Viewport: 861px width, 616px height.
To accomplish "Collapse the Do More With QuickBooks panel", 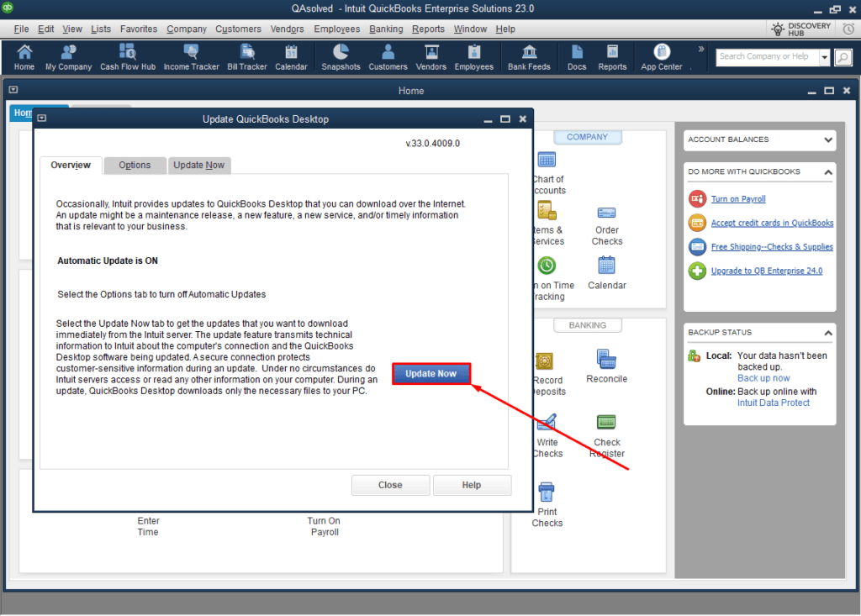I will pyautogui.click(x=827, y=171).
